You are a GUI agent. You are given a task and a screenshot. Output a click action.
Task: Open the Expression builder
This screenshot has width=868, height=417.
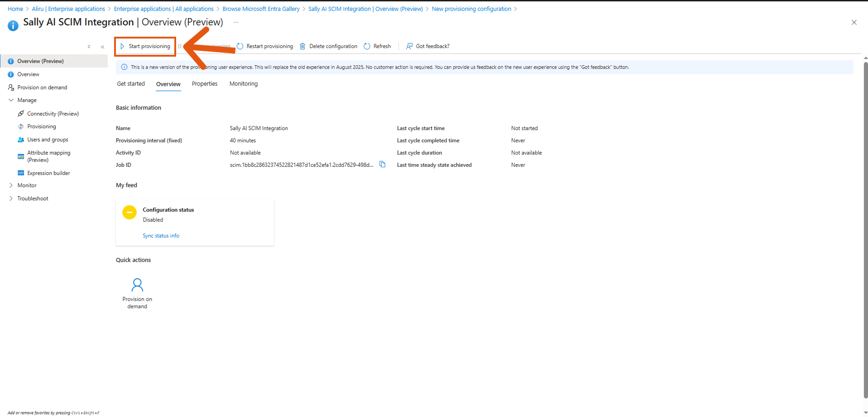tap(48, 173)
